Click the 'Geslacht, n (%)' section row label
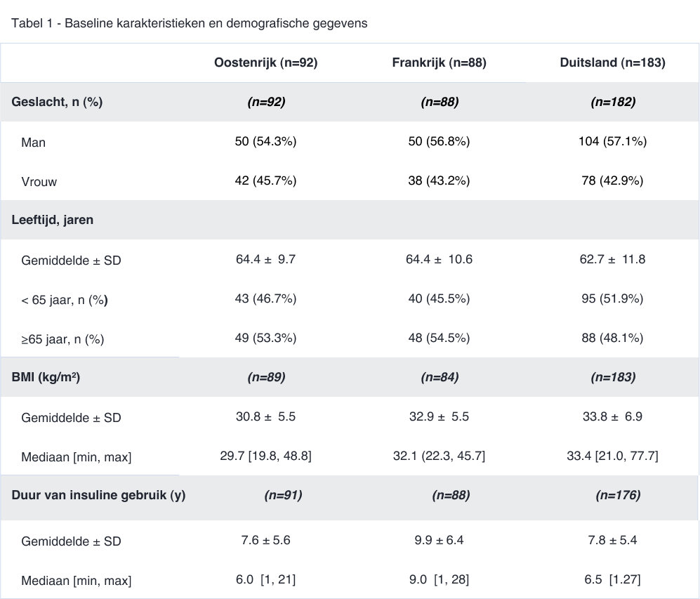Image resolution: width=700 pixels, height=599 pixels. [57, 102]
